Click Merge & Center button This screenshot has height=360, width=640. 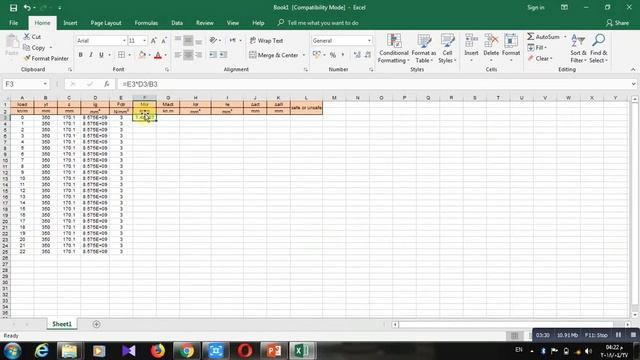click(274, 55)
